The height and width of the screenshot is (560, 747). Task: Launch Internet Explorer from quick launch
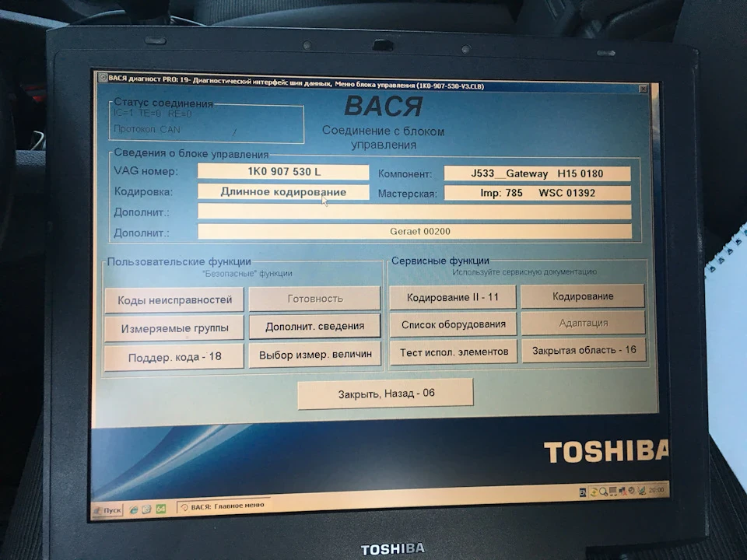click(x=134, y=509)
